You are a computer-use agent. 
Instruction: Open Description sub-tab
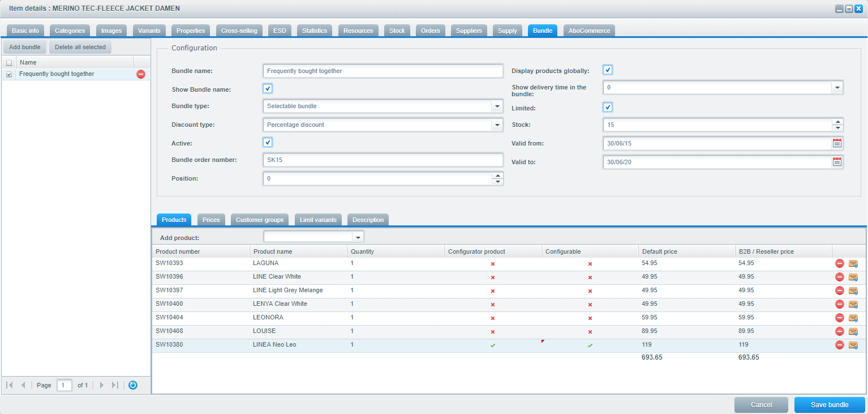click(x=368, y=220)
